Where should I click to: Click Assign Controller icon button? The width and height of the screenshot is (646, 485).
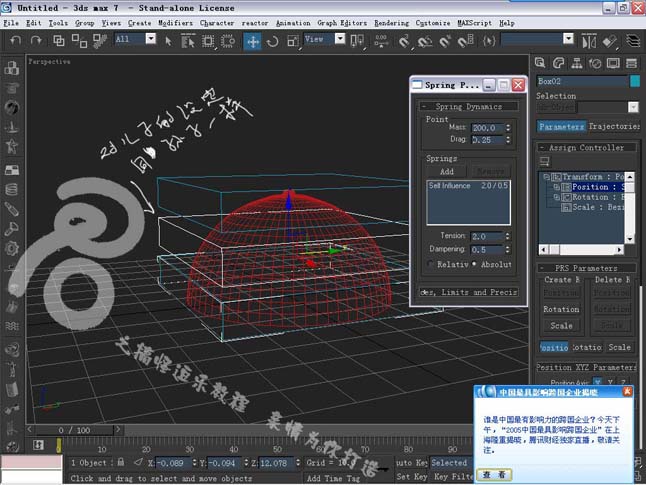coord(545,161)
